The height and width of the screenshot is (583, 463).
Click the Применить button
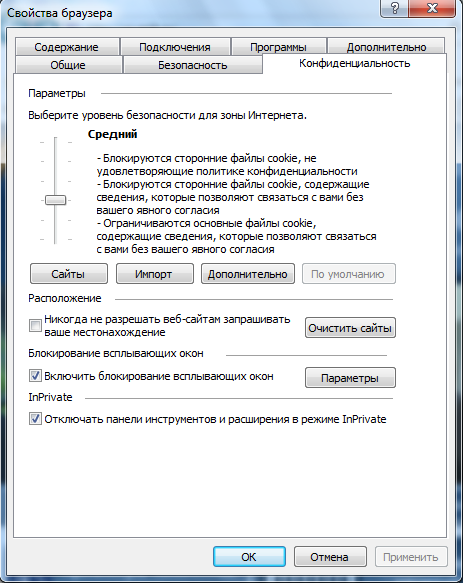tap(411, 557)
